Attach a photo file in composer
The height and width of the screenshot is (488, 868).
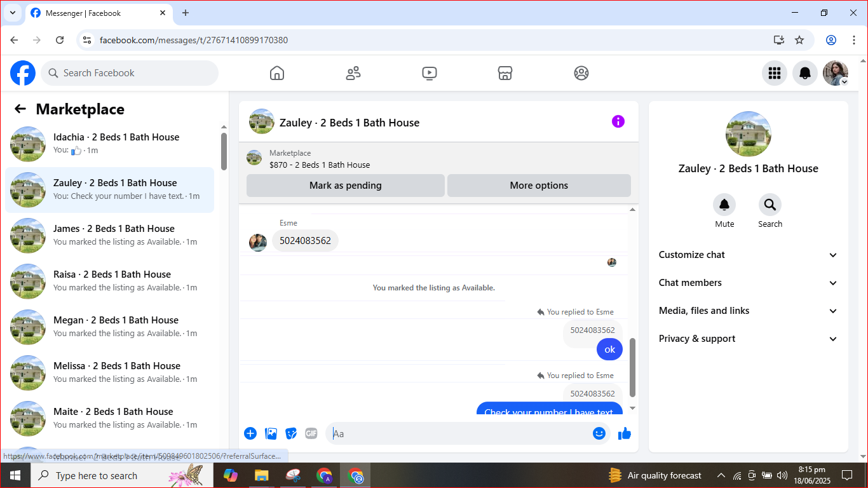click(271, 433)
